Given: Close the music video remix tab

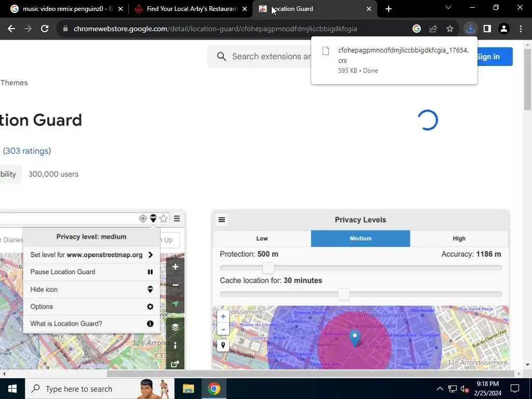Looking at the screenshot, I should pos(121,9).
